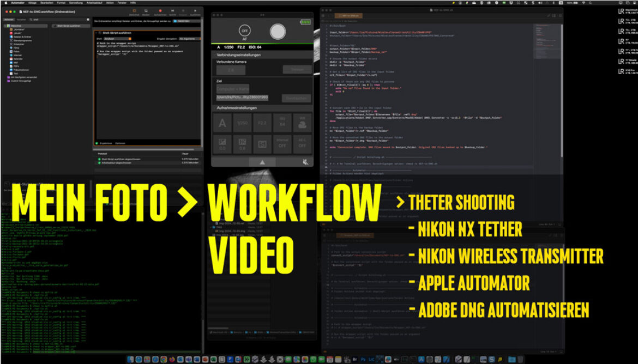
Task: Start recording with the red Aufzeichnen button
Action: [x=160, y=12]
